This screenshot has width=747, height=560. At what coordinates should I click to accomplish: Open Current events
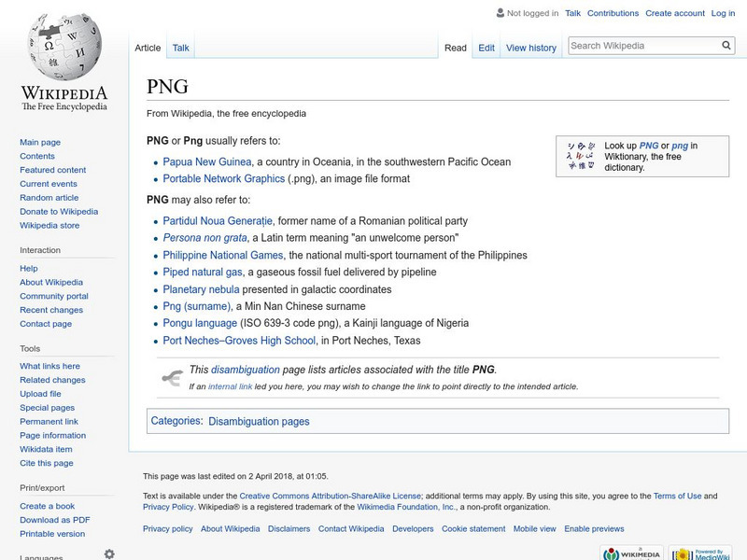[49, 183]
